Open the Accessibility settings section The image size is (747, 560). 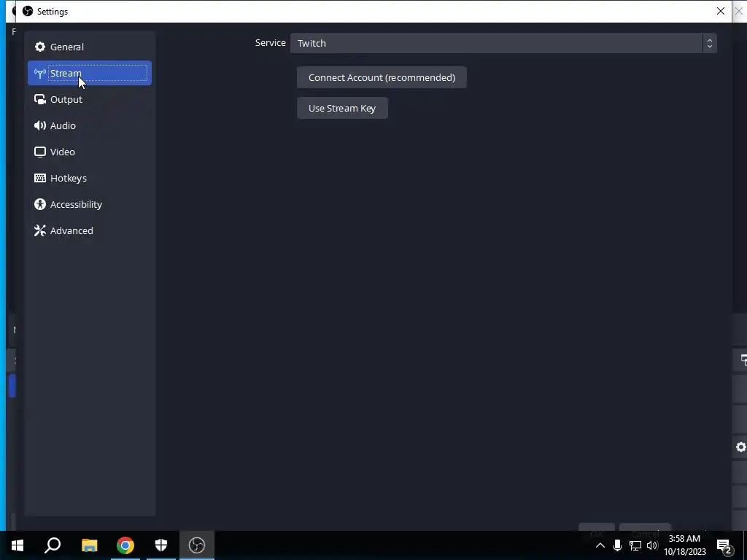pyautogui.click(x=90, y=204)
